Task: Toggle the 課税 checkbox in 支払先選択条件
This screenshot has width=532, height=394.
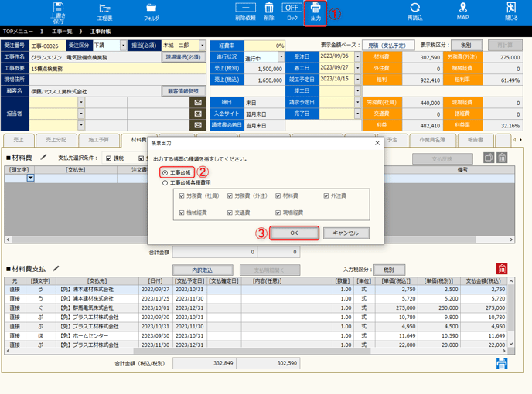Action: tap(108, 158)
